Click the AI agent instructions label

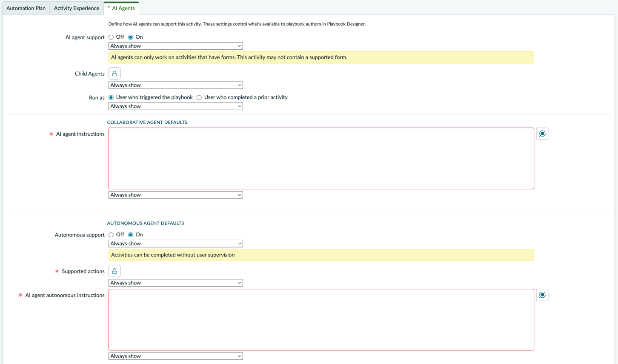point(80,134)
